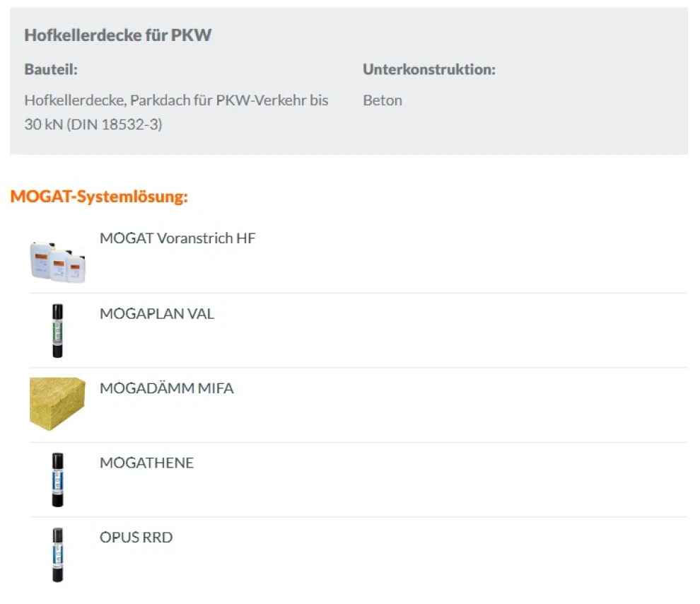Viewport: 700px width, 604px height.
Task: Open the OPUS RRD product link
Action: tap(136, 538)
